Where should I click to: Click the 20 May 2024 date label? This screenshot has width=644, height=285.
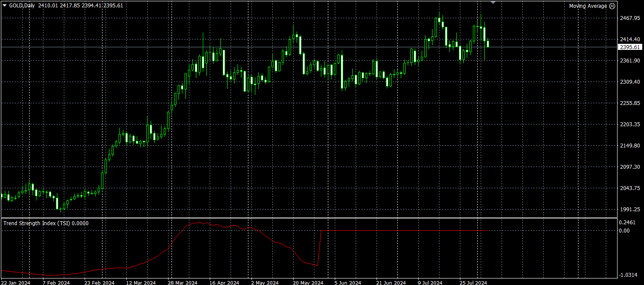pyautogui.click(x=308, y=282)
